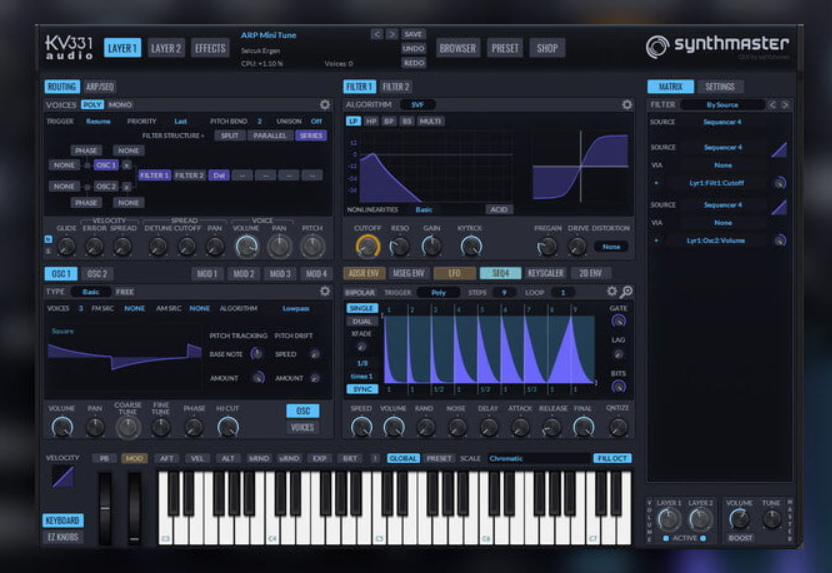832x573 pixels.
Task: Click the voice Volume knob
Action: (246, 246)
